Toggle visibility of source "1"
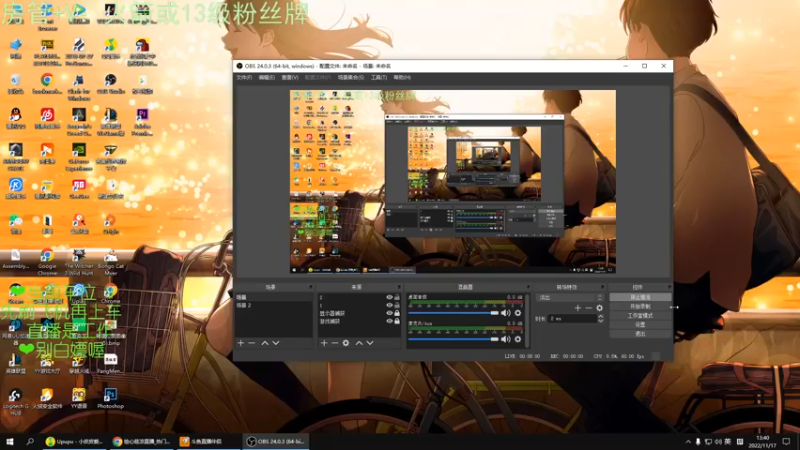Screen dimensions: 800x450 click(x=389, y=305)
